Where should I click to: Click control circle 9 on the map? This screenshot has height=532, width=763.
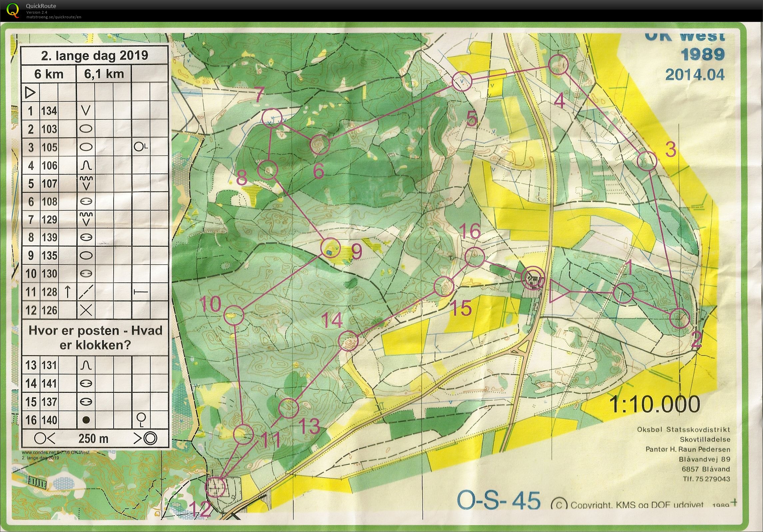point(331,248)
